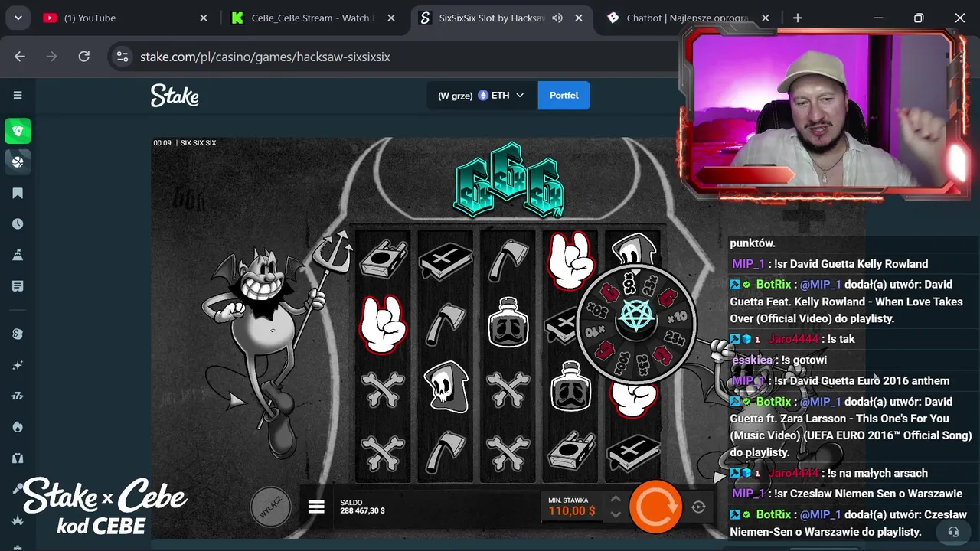Open the bookmark Favourites icon in sidebar
This screenshot has width=980, height=551.
point(18,193)
